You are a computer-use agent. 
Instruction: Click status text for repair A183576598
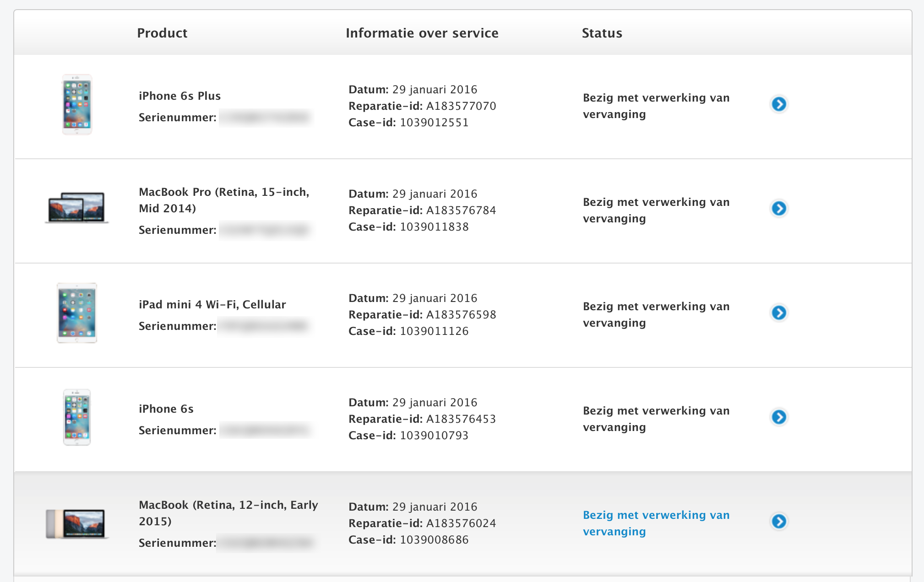point(656,314)
